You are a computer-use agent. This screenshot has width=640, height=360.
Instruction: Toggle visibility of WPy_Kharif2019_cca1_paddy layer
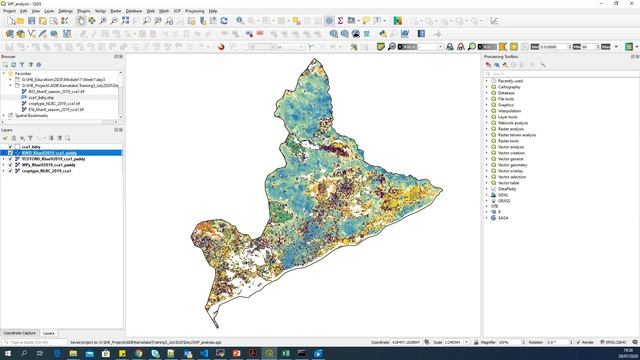coord(10,165)
